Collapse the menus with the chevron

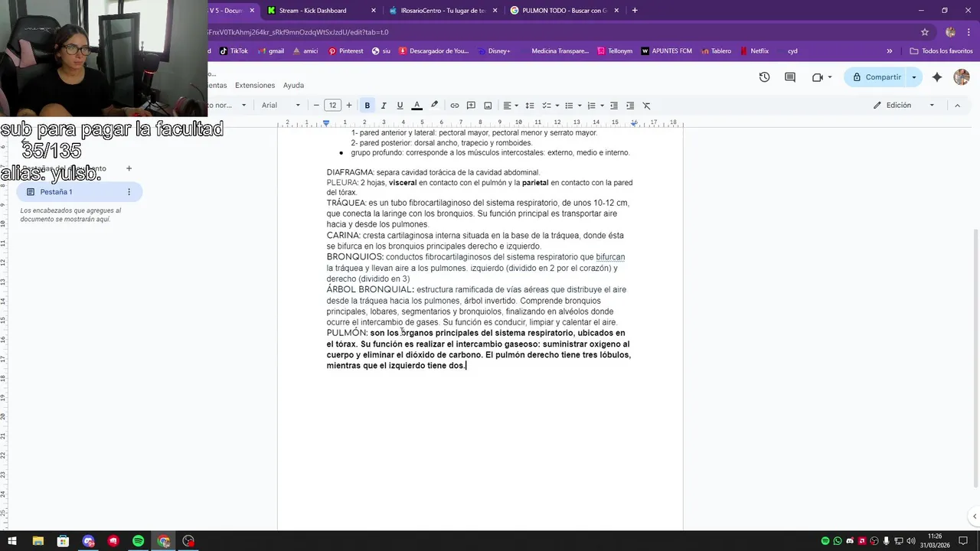pyautogui.click(x=957, y=106)
